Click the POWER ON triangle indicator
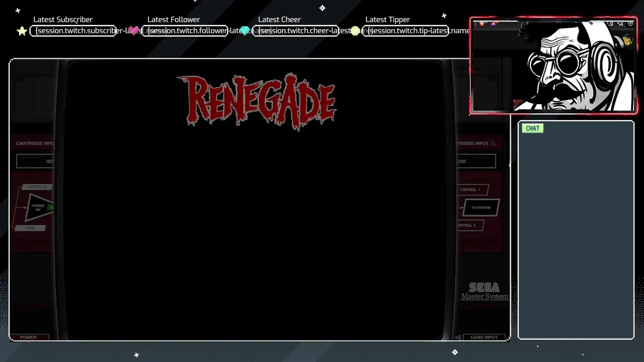This screenshot has width=644, height=362. 39,208
